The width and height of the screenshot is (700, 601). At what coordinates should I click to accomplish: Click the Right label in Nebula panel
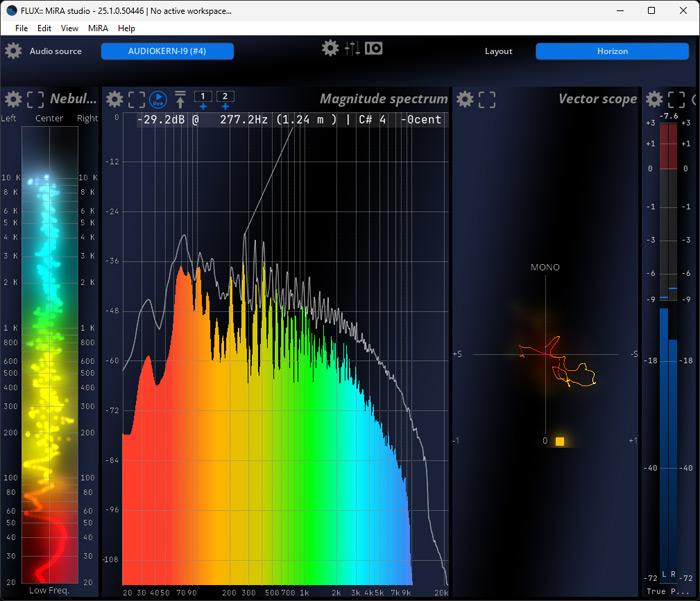87,118
